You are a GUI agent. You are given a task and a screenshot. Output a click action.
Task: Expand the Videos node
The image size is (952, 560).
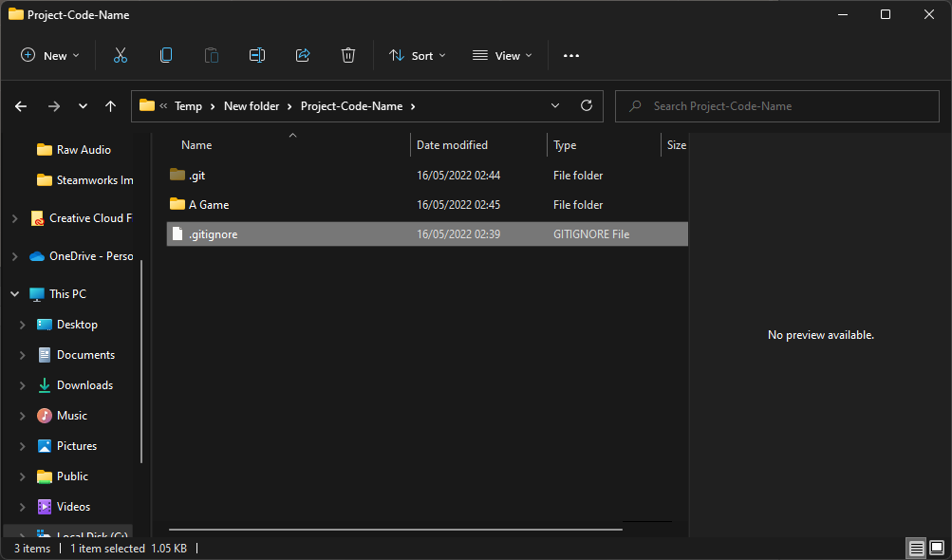pos(23,507)
